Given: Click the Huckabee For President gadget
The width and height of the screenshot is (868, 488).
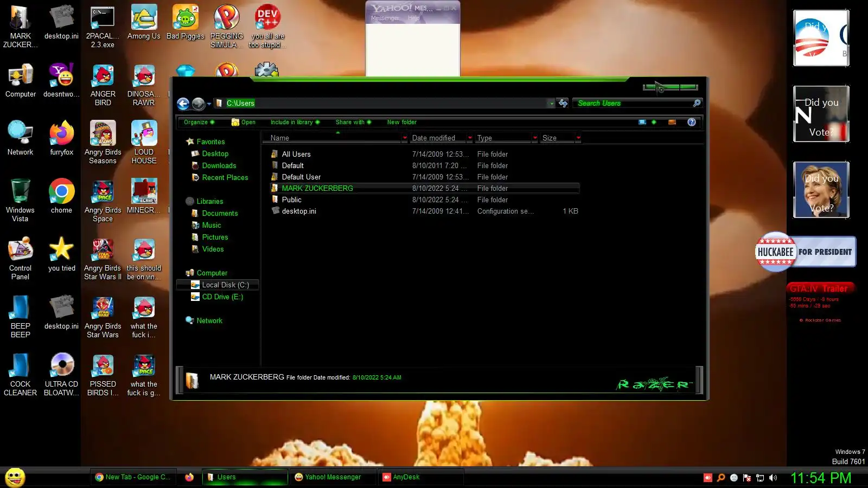Looking at the screenshot, I should [x=806, y=252].
